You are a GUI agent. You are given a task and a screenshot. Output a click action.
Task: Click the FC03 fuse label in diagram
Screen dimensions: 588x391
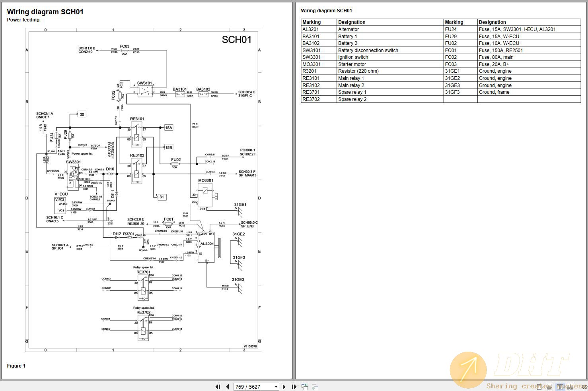tap(125, 46)
